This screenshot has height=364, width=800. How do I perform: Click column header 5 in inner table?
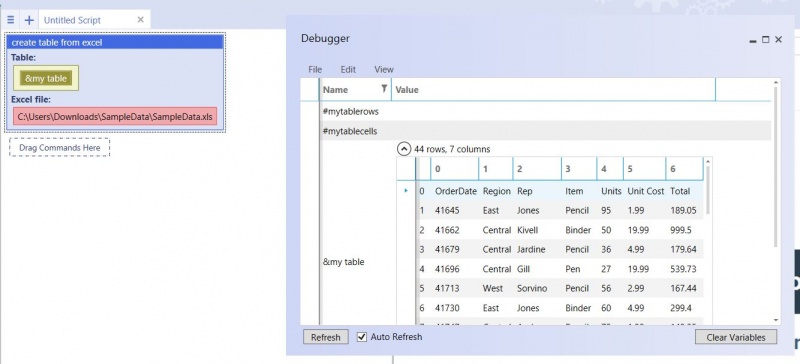(644, 168)
